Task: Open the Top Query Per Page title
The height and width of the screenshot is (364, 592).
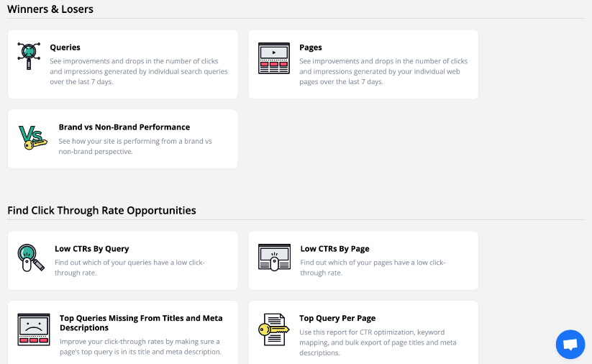Action: [337, 318]
